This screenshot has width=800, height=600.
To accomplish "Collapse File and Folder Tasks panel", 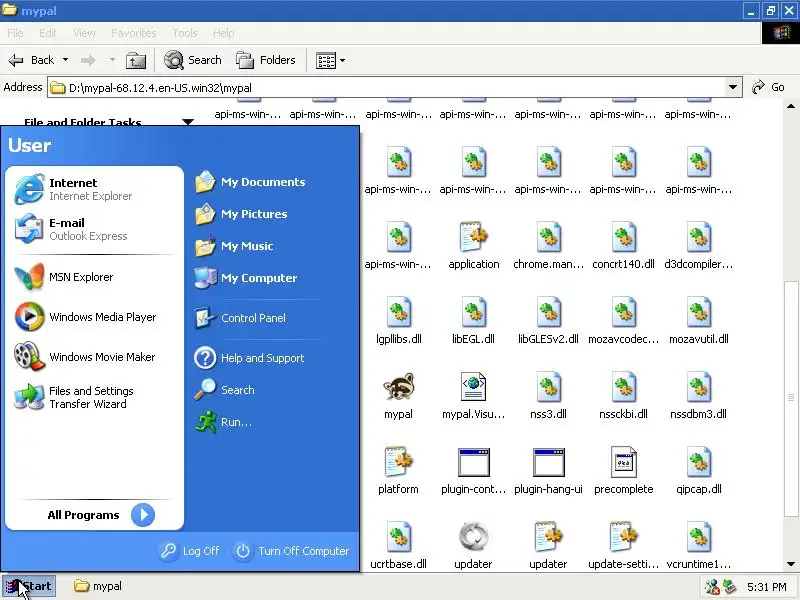I will pyautogui.click(x=188, y=122).
